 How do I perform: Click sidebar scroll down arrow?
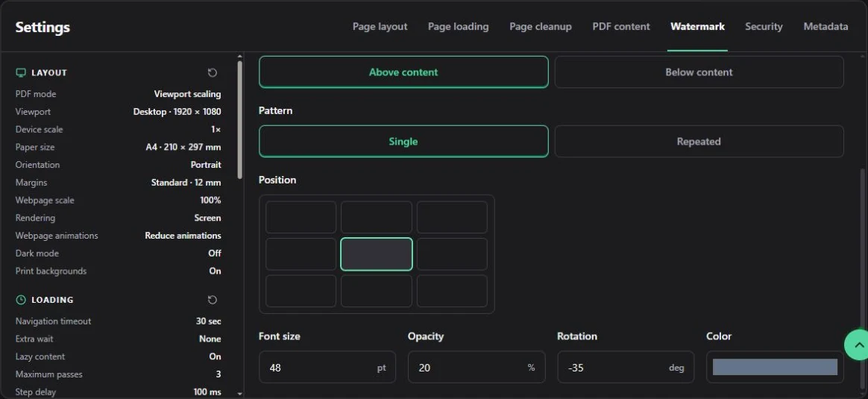tap(239, 394)
